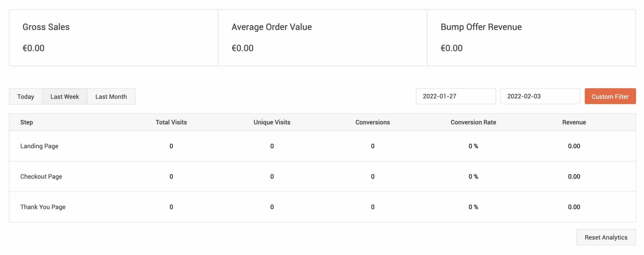Select the Landing Page step row label
The height and width of the screenshot is (255, 644).
tap(39, 146)
